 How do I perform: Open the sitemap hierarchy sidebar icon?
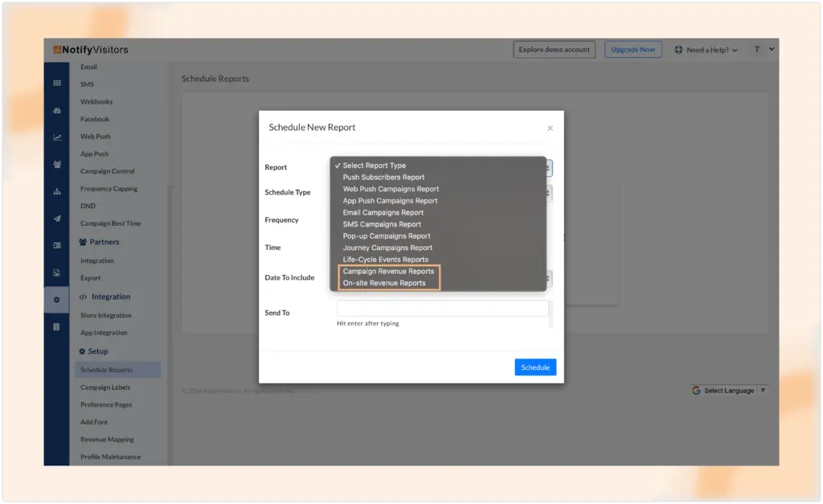[57, 192]
